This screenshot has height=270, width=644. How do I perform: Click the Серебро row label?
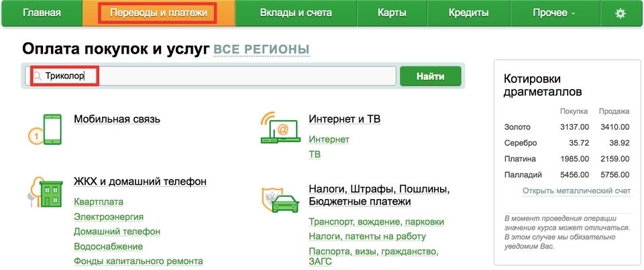(521, 143)
